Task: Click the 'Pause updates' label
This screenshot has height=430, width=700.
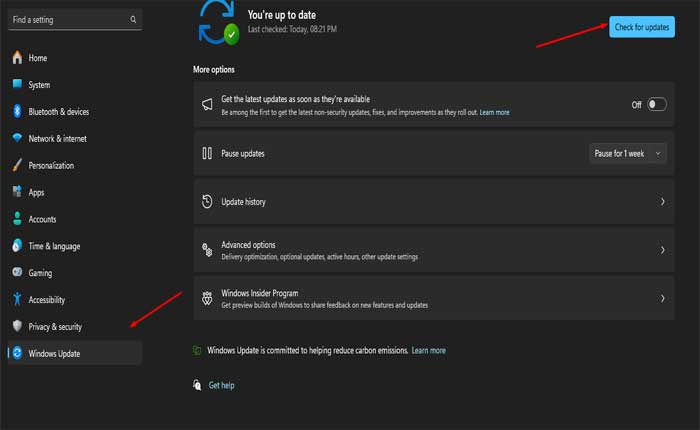Action: point(243,154)
